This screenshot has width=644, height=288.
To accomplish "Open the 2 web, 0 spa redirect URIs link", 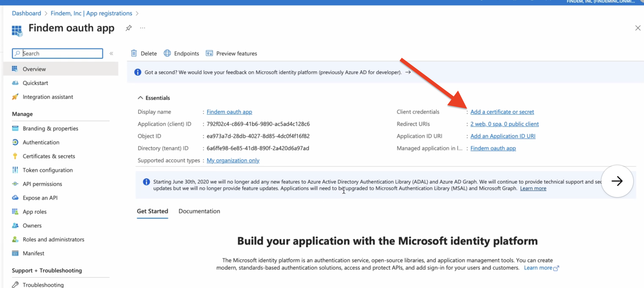I will click(x=504, y=124).
